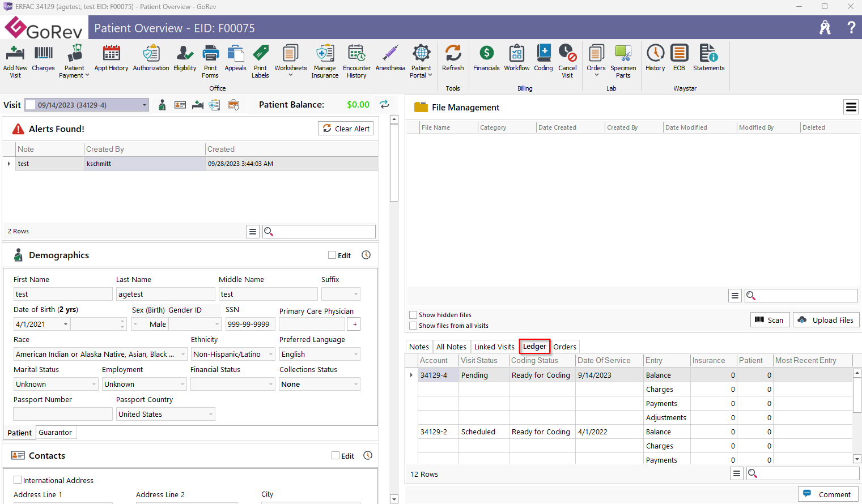862x504 pixels.
Task: Open the Passport Country dropdown
Action: [x=211, y=414]
